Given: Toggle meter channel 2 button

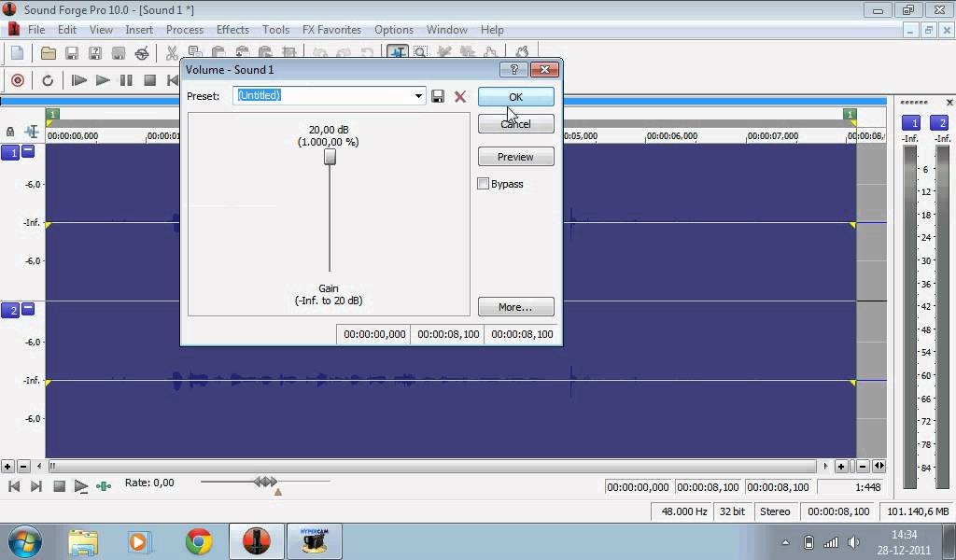Looking at the screenshot, I should tap(939, 122).
